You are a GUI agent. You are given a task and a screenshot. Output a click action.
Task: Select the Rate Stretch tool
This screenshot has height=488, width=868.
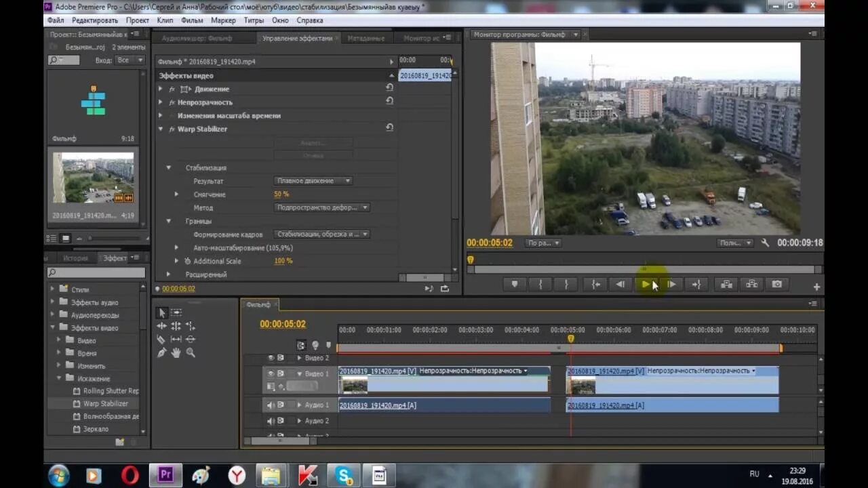pos(191,326)
